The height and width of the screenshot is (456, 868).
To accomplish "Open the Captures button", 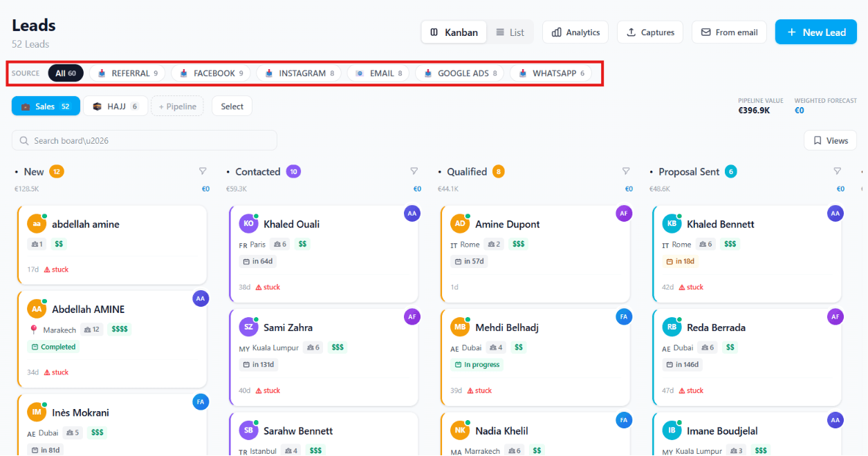I will coord(650,32).
